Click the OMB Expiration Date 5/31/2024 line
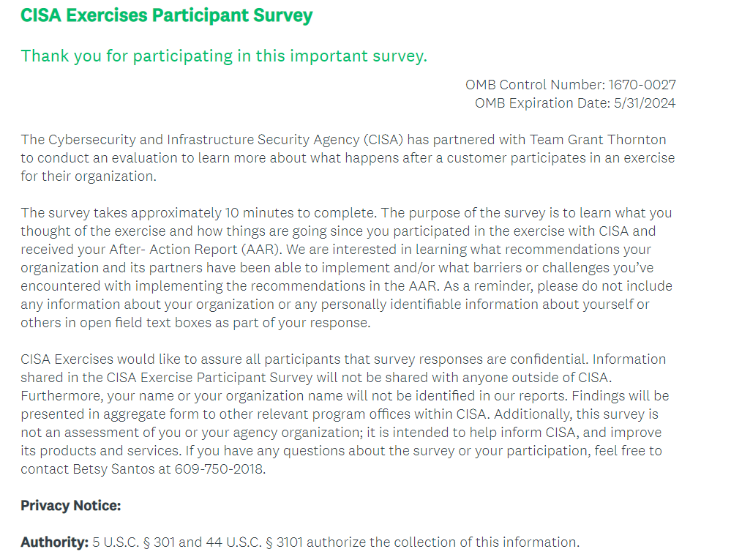 (x=575, y=103)
